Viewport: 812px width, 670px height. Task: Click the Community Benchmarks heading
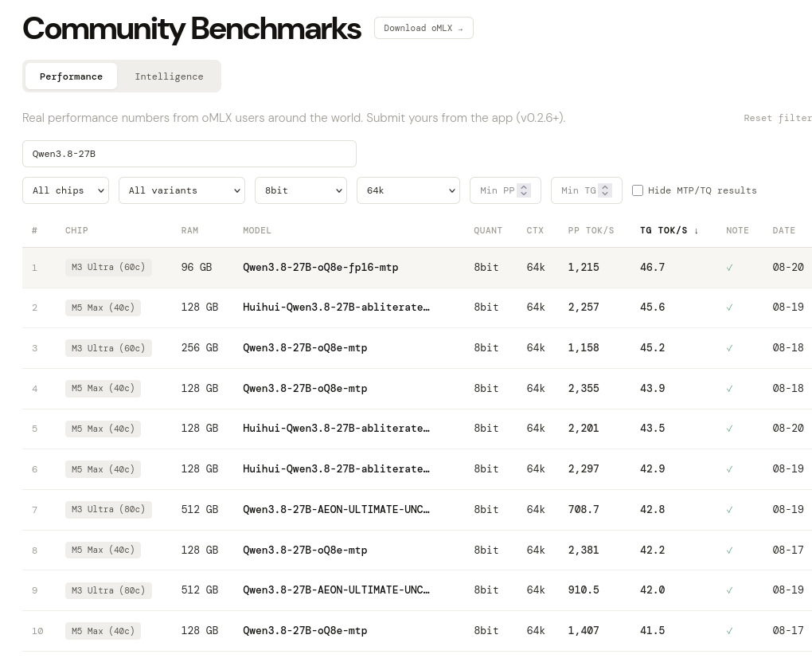point(192,29)
